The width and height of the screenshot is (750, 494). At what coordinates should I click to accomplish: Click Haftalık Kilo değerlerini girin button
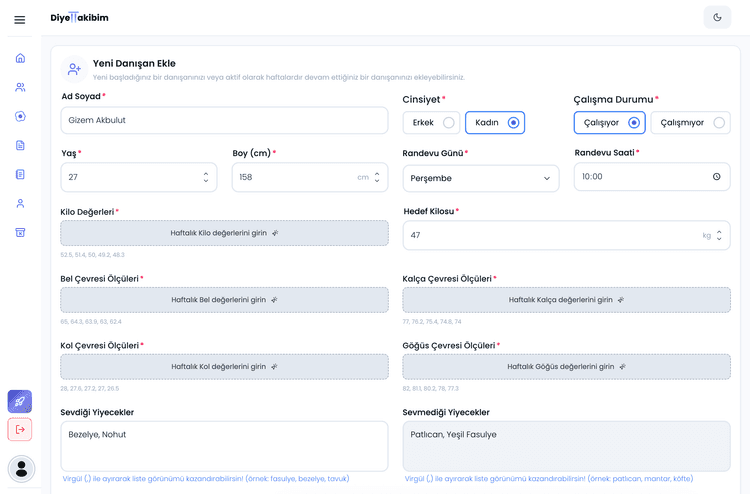point(224,233)
